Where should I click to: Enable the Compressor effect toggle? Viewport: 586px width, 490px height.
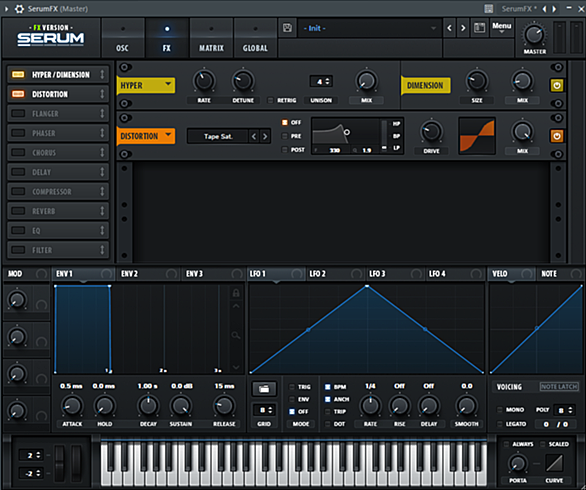point(18,191)
